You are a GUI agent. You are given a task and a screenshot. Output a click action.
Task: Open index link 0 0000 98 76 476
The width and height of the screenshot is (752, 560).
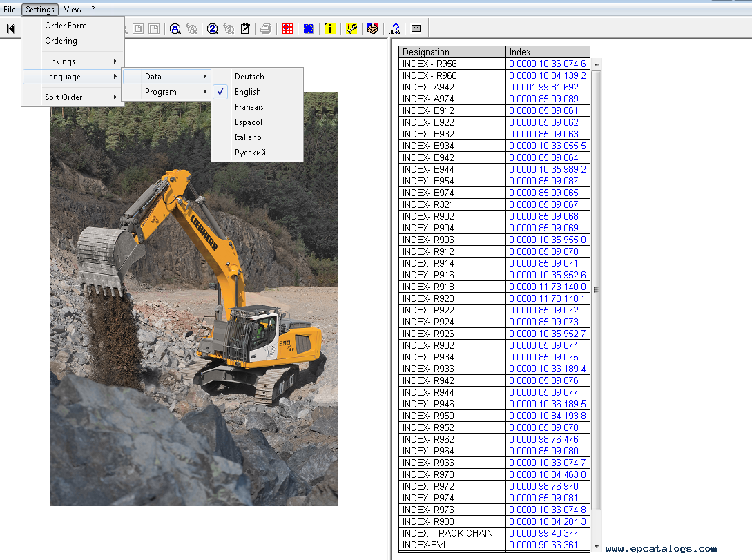tap(543, 439)
